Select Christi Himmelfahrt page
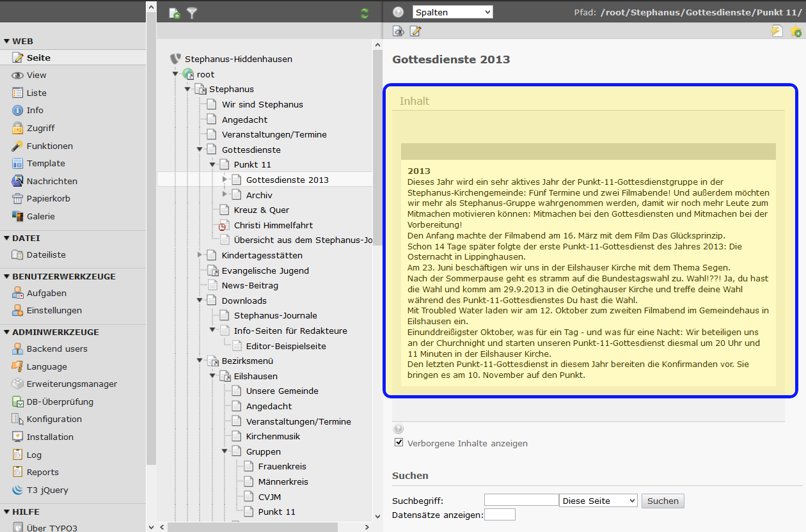Image resolution: width=806 pixels, height=532 pixels. pos(273,225)
